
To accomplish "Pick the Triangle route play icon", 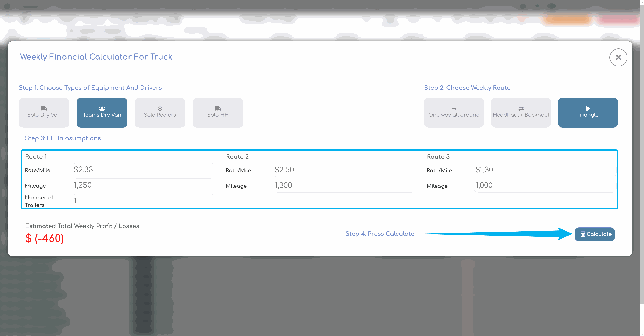I will (x=587, y=108).
